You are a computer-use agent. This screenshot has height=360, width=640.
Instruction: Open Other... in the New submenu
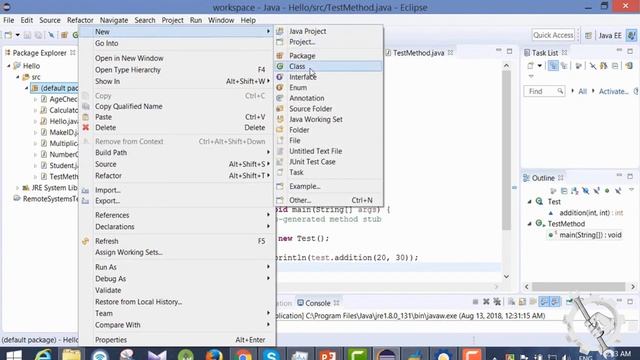[329, 200]
